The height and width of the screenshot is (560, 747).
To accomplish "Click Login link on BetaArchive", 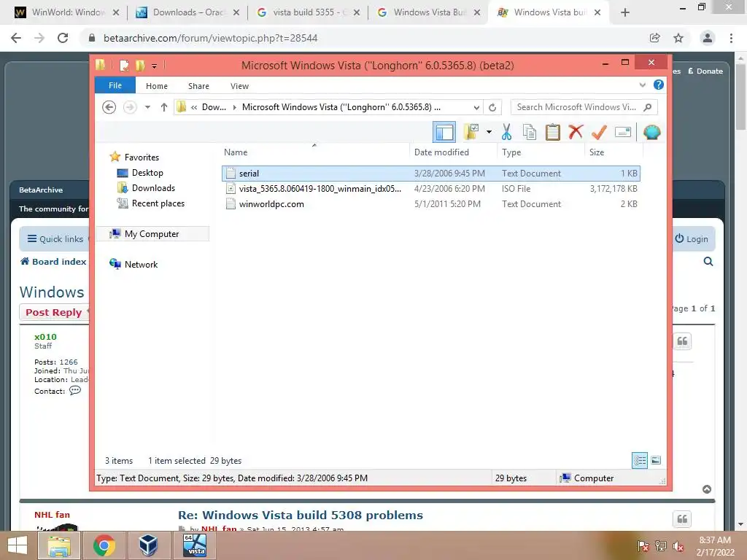I will click(692, 239).
